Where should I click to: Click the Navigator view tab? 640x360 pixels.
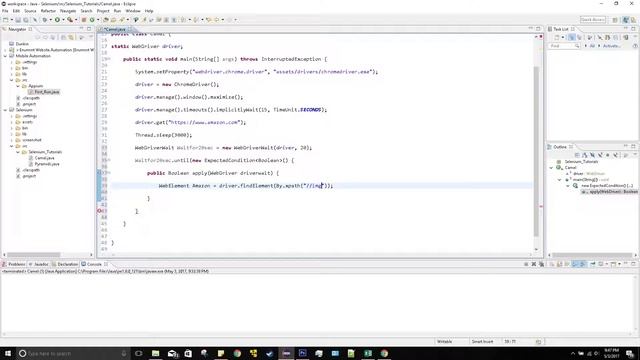(x=17, y=29)
